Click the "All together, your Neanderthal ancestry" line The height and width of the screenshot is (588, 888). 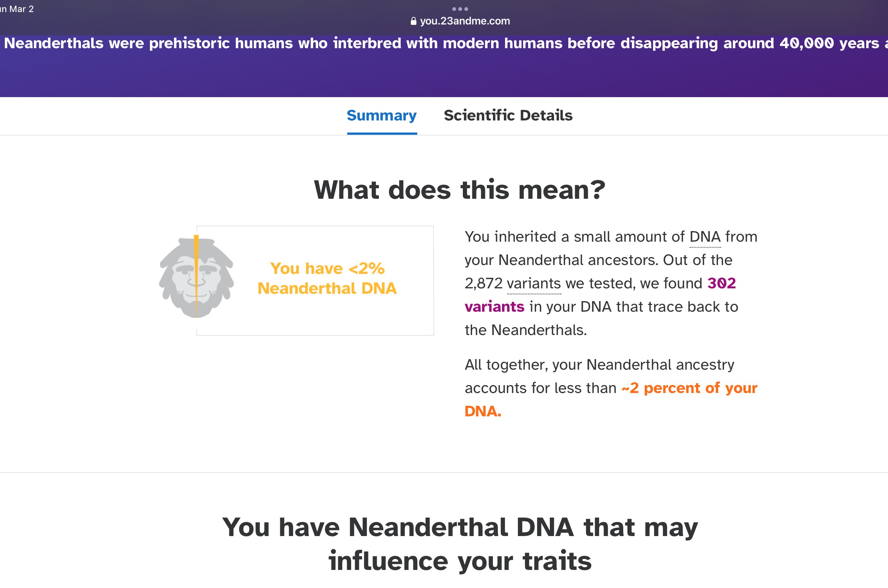[599, 365]
